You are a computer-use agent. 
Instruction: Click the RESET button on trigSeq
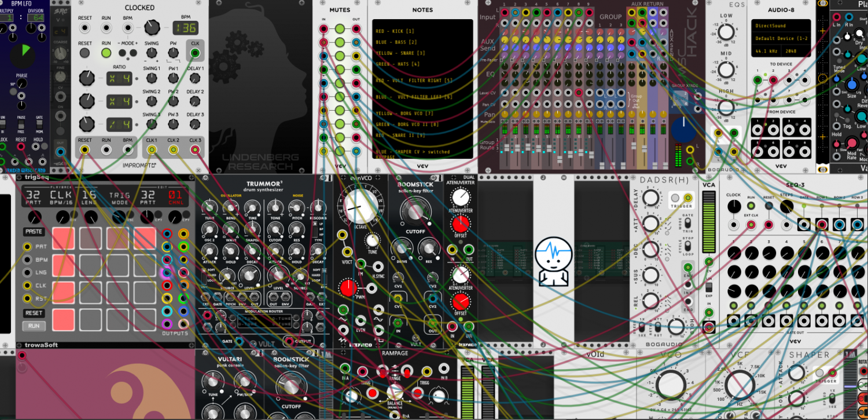34,313
